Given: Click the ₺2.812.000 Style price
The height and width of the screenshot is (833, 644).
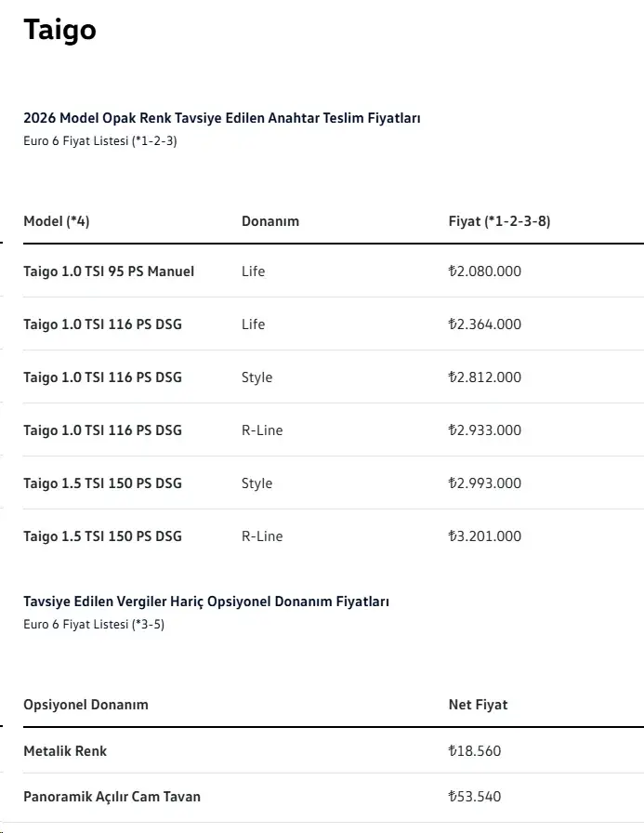Looking at the screenshot, I should point(485,377).
